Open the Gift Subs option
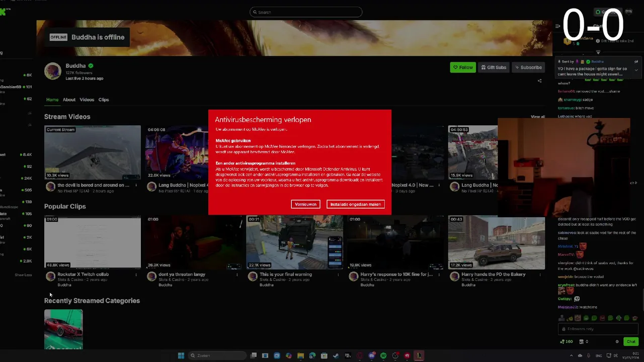Screen dimensions: 644x362 coord(493,67)
